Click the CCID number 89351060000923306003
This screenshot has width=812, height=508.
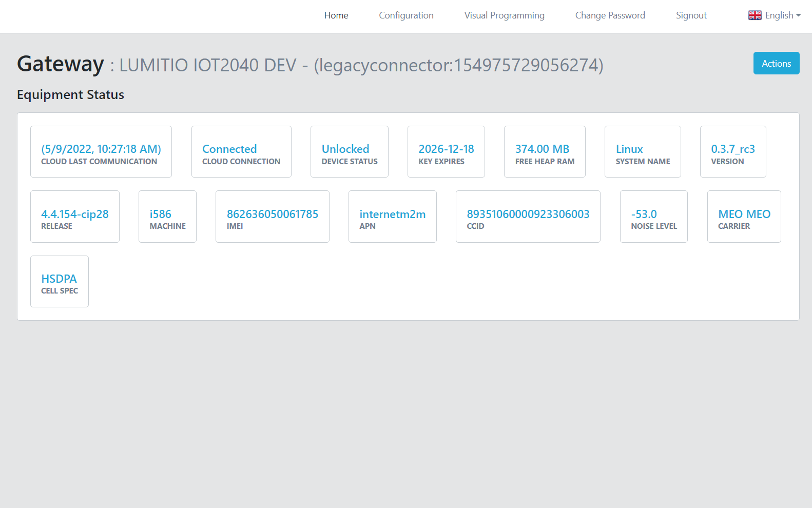coord(528,214)
